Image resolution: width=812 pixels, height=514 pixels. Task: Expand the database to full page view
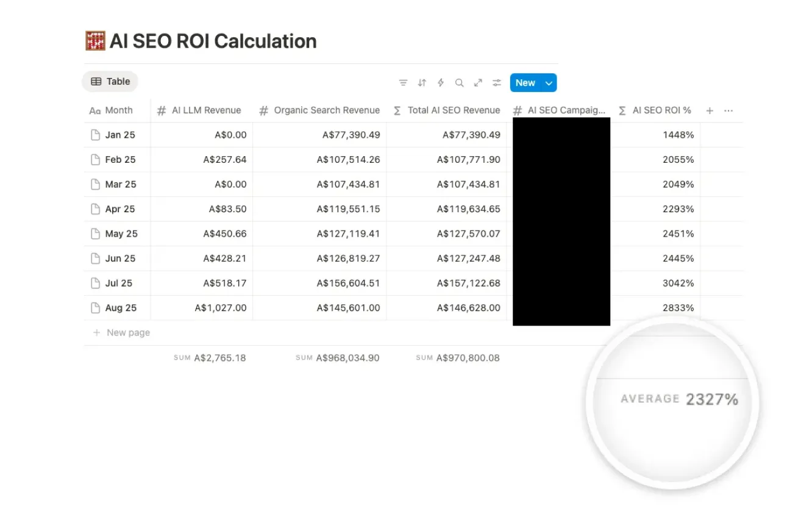coord(478,82)
